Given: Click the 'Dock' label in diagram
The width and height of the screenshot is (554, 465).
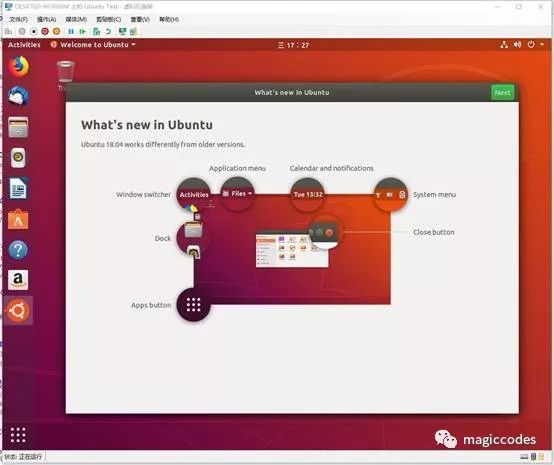Looking at the screenshot, I should 163,239.
